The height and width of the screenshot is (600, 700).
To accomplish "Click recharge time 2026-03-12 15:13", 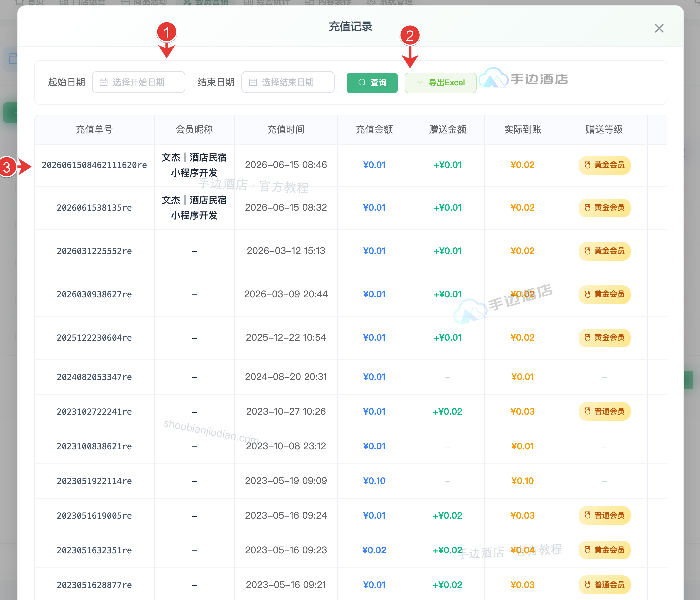I will [286, 251].
